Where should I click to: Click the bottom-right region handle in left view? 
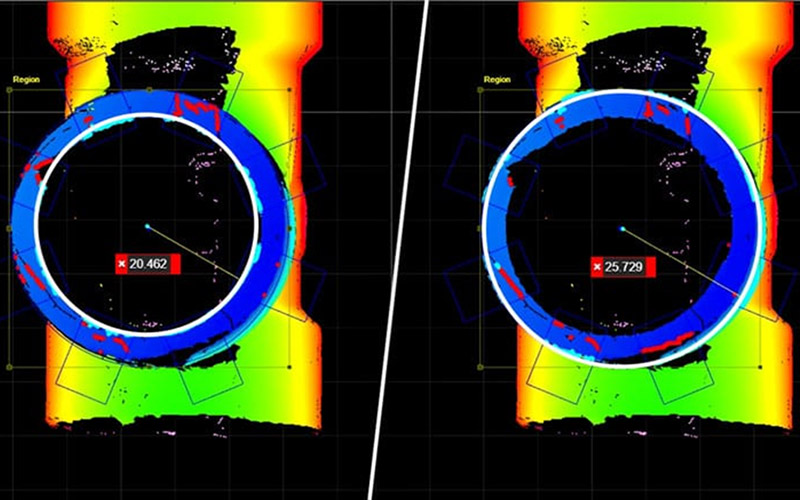[x=290, y=367]
